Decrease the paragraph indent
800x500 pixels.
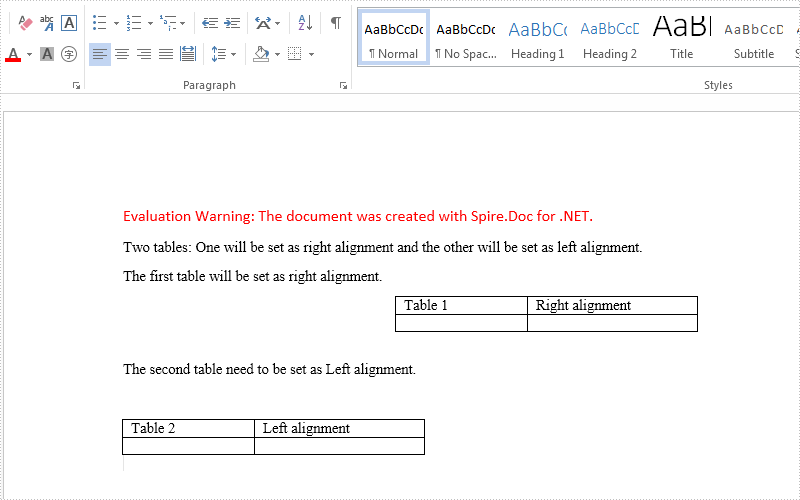click(x=210, y=23)
